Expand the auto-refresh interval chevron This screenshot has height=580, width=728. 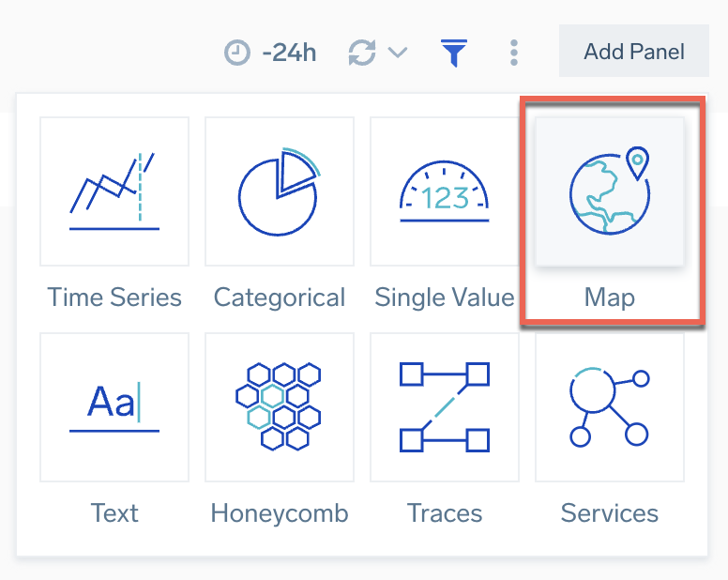pos(398,53)
